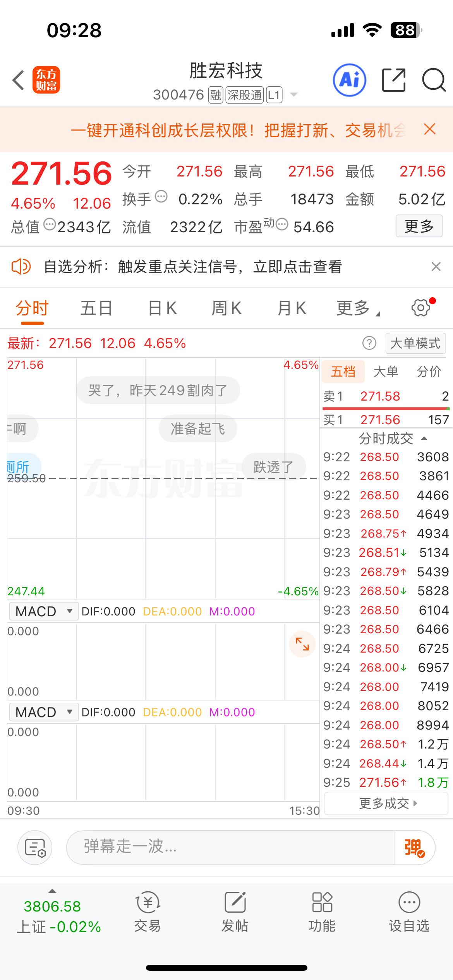
Task: Switch to the 日K tab
Action: [163, 308]
